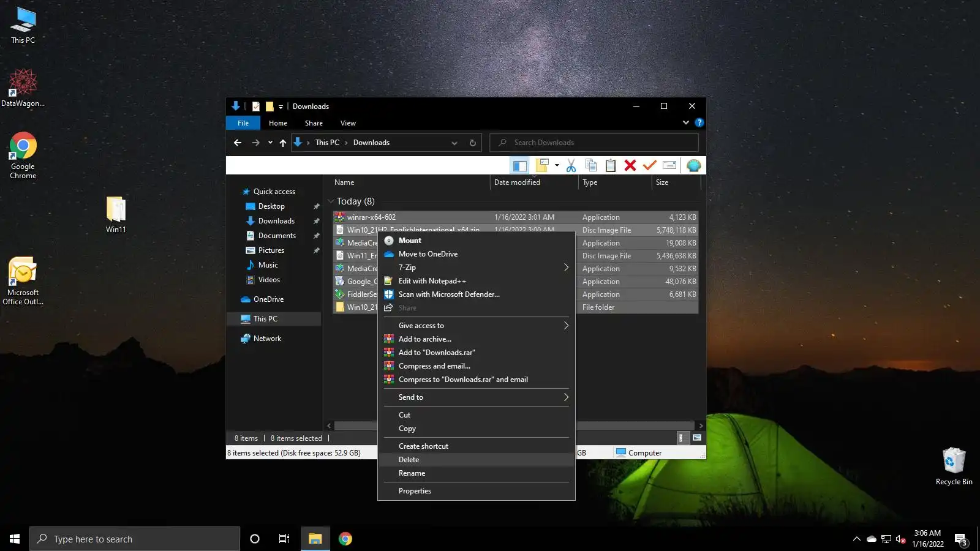Viewport: 980px width, 551px height.
Task: Click the Search Downloads field
Action: tap(594, 143)
